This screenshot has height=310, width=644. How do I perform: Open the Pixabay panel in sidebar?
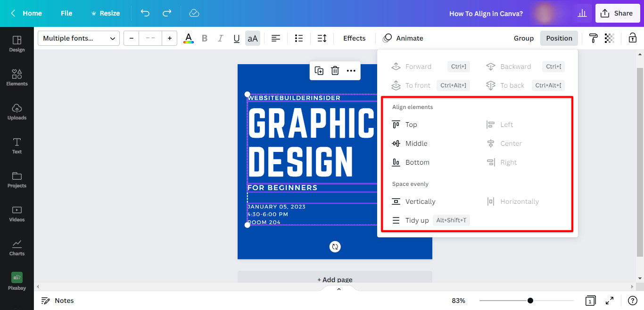[17, 281]
